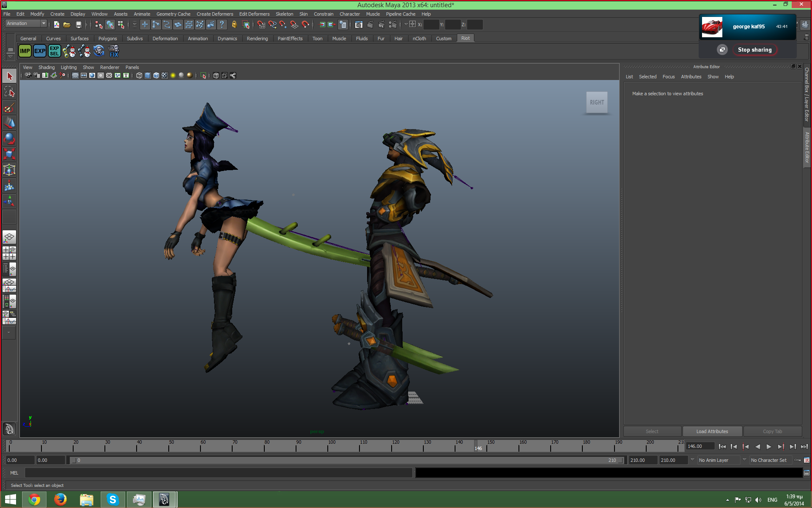Step forward one key
The image size is (812, 508).
[x=781, y=447]
